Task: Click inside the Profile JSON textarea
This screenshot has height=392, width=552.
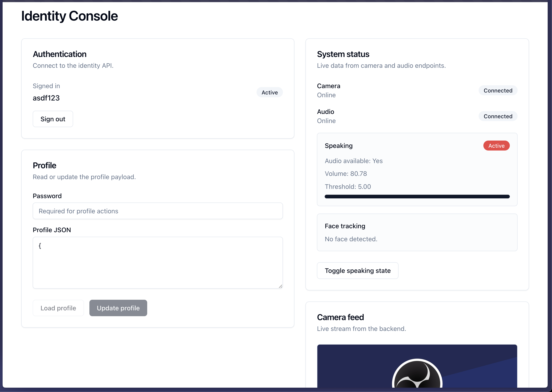Action: (x=158, y=262)
